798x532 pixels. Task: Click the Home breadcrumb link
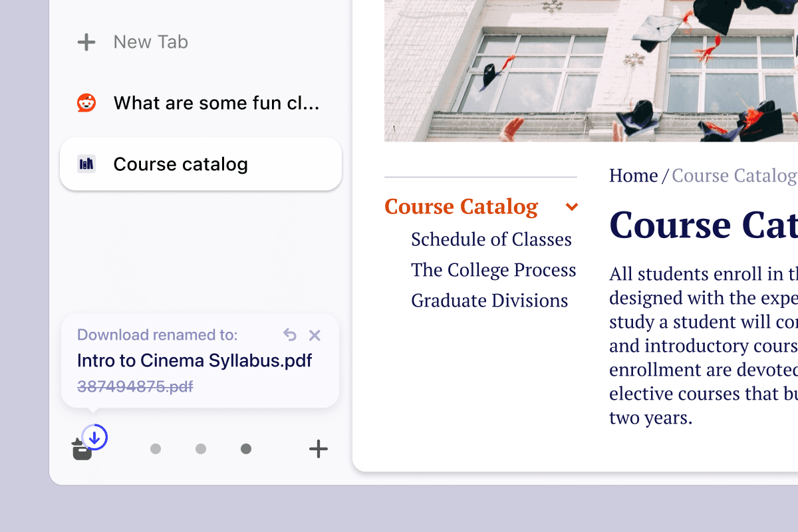tap(633, 176)
